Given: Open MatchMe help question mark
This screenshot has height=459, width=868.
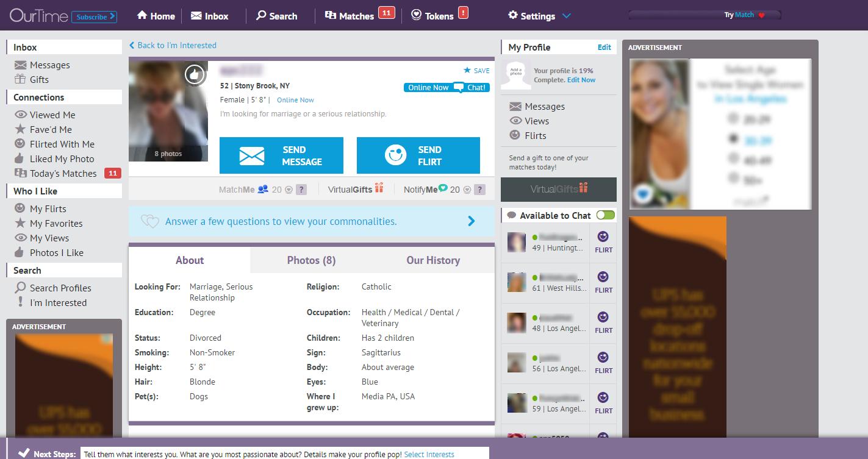Looking at the screenshot, I should tap(301, 190).
